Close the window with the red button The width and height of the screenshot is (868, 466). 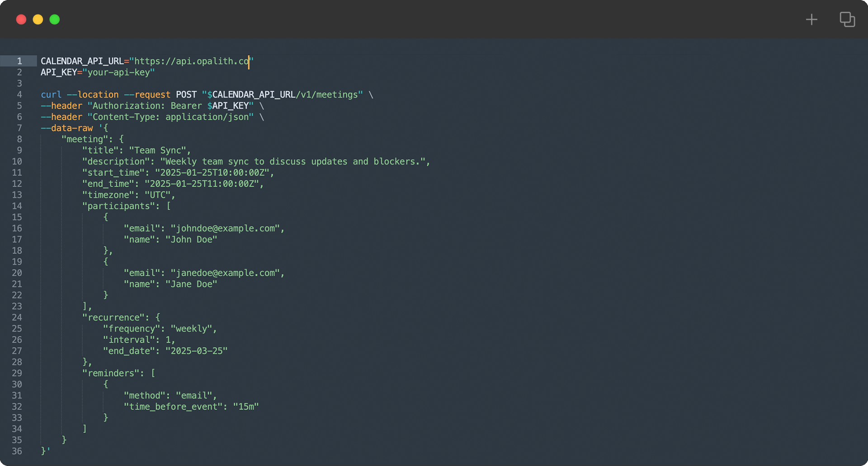tap(21, 19)
